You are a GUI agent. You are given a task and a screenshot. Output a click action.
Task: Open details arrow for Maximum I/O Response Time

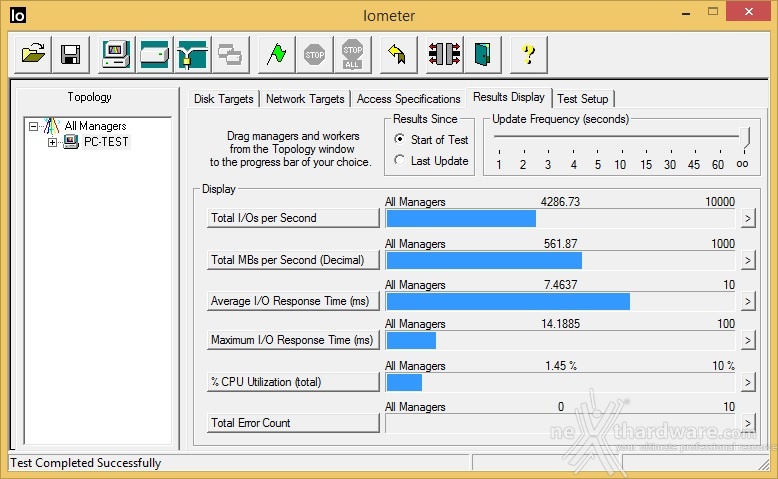[748, 341]
